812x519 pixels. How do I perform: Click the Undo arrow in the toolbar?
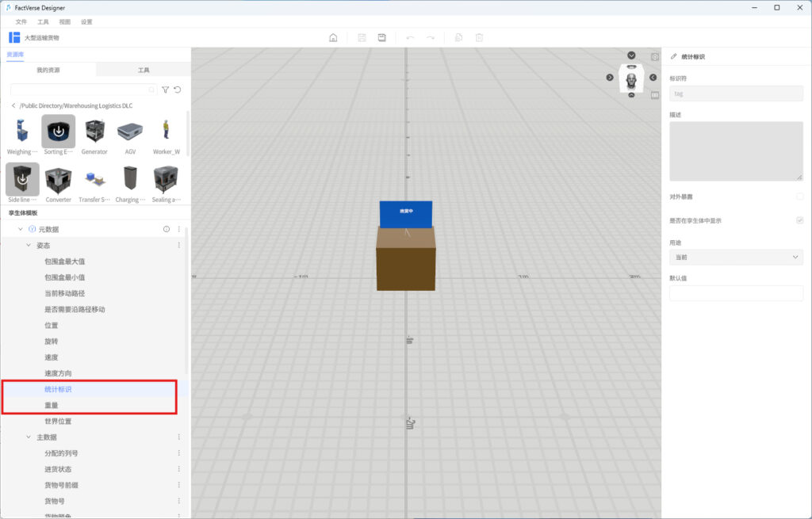click(x=410, y=38)
